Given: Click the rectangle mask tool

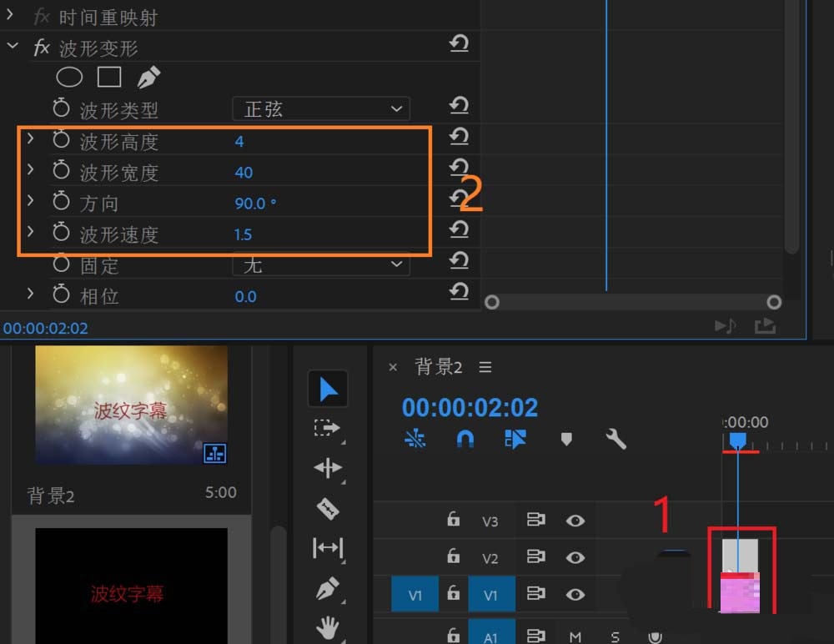Looking at the screenshot, I should pyautogui.click(x=109, y=78).
